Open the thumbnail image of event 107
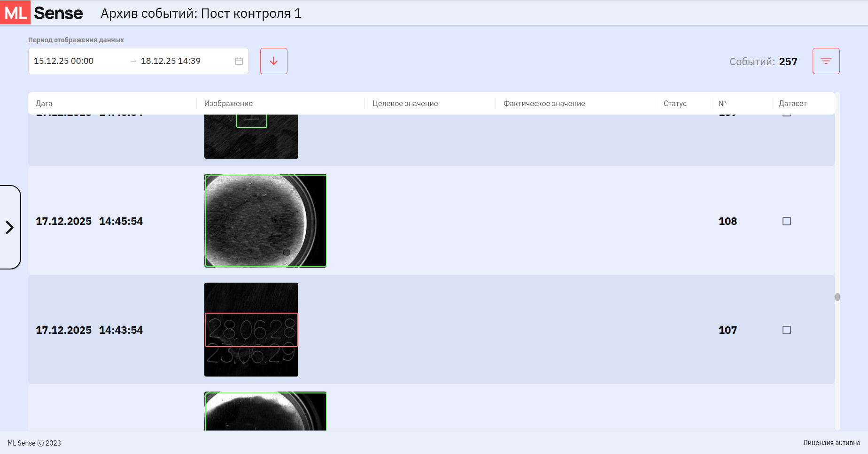 pyautogui.click(x=251, y=330)
